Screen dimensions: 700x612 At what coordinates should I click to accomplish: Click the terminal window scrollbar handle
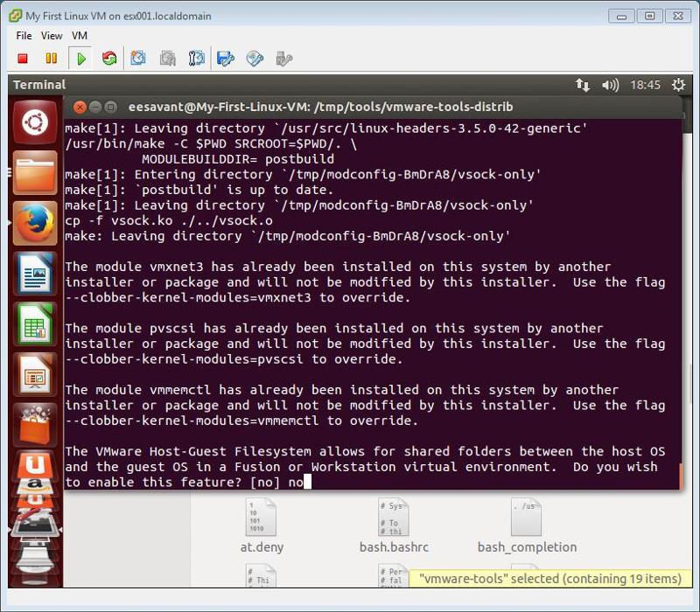[x=681, y=476]
